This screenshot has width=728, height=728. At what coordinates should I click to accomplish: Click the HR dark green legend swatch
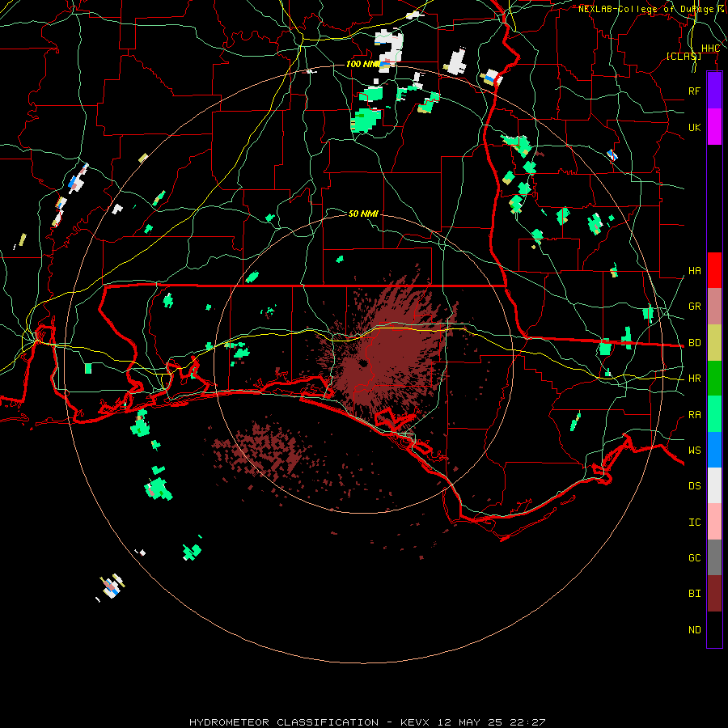tap(714, 379)
